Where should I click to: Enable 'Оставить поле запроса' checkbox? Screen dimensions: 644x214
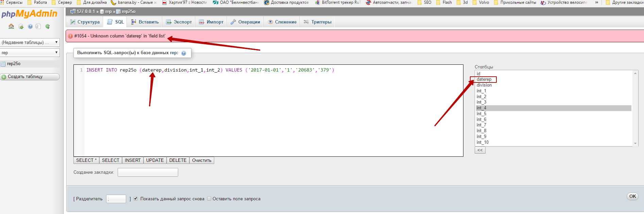(x=209, y=199)
